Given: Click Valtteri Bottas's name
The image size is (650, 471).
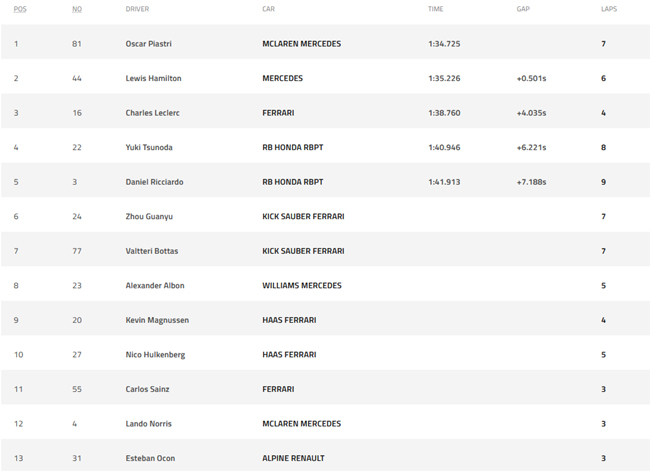Looking at the screenshot, I should (152, 251).
